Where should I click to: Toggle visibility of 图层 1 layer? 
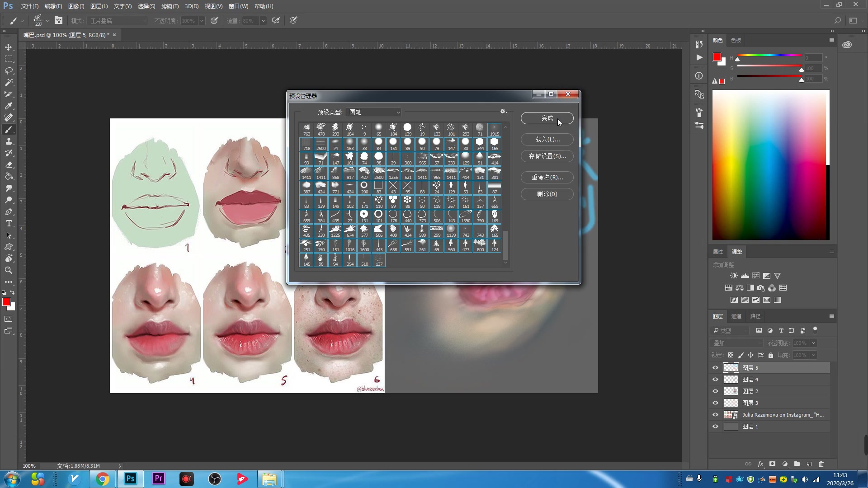coord(715,427)
